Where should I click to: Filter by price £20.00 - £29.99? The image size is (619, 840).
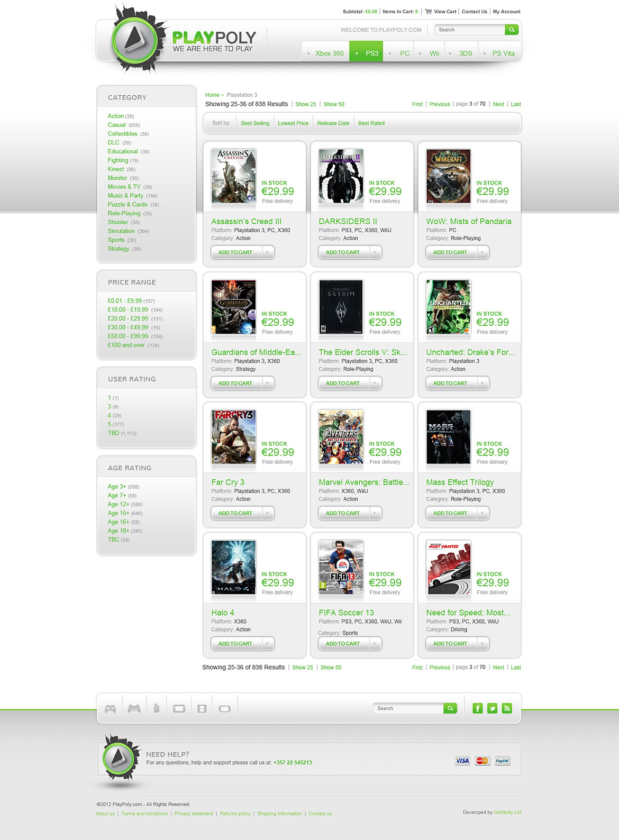128,318
